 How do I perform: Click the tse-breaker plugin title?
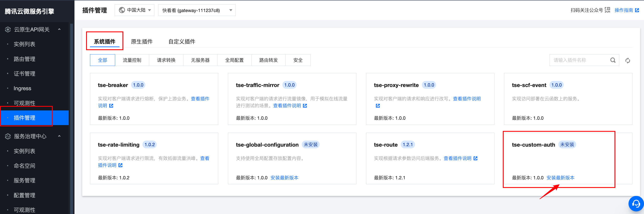pos(113,85)
